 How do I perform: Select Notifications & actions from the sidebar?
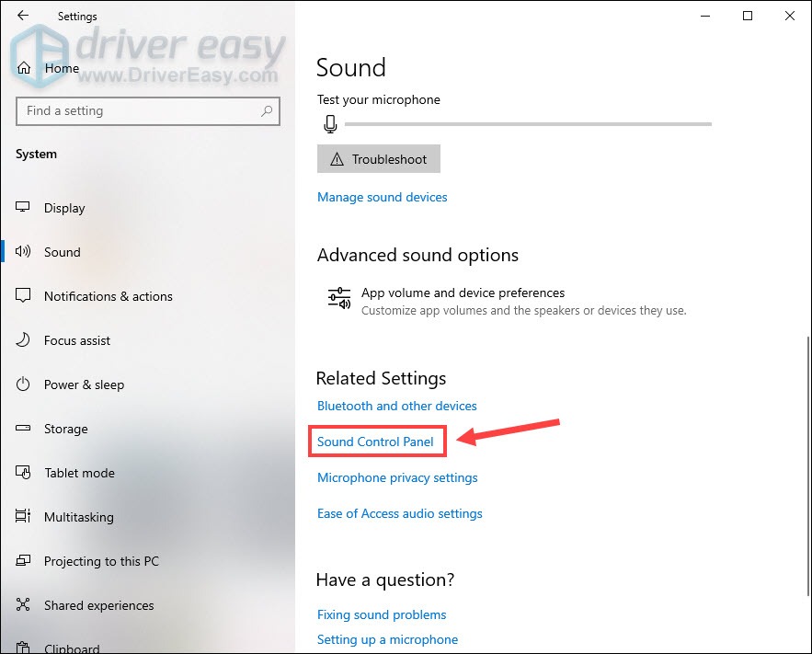pyautogui.click(x=108, y=296)
